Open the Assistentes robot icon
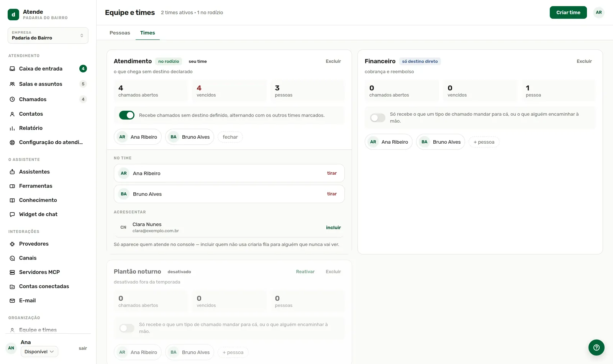 (x=12, y=172)
